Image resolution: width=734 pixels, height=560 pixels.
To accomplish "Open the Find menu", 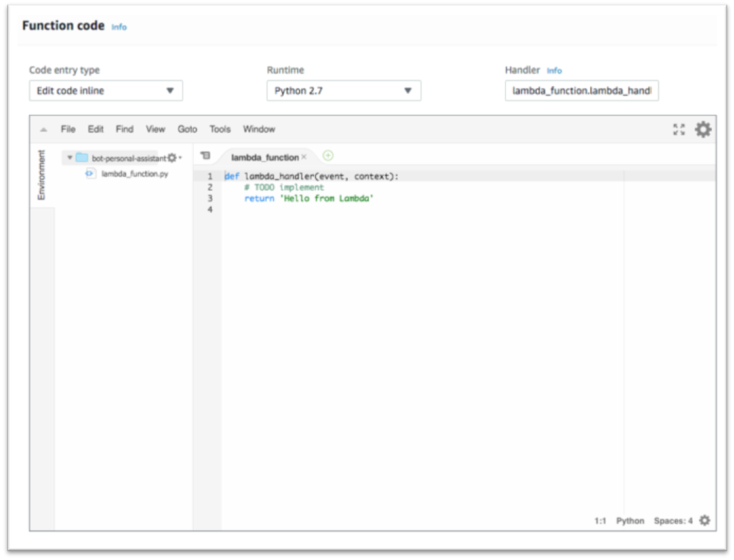I will point(124,129).
